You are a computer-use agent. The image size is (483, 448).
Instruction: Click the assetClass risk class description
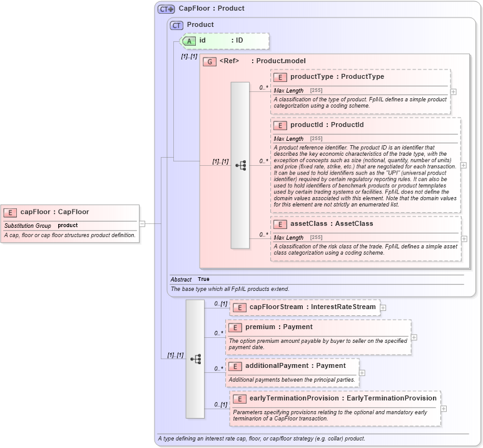tap(365, 250)
